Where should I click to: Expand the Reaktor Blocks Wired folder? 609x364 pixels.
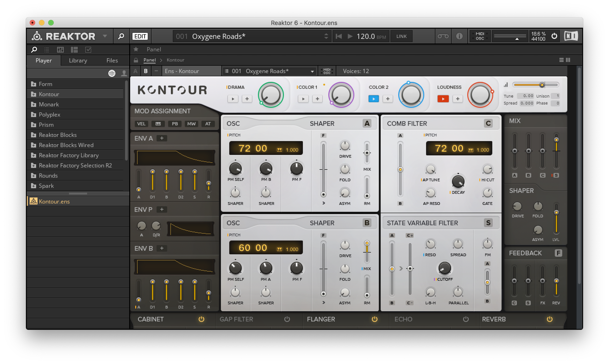click(x=34, y=145)
